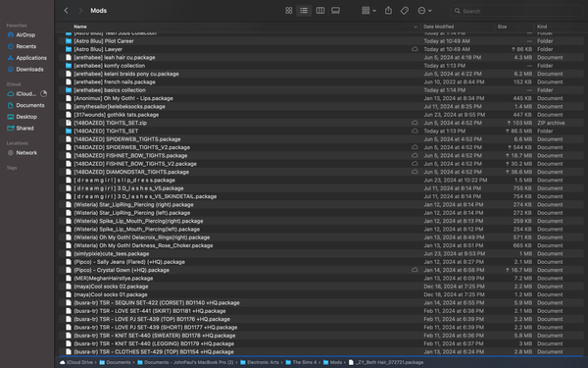Select (Wisteria) Darkness_Rose_Choker.package

pos(322,245)
